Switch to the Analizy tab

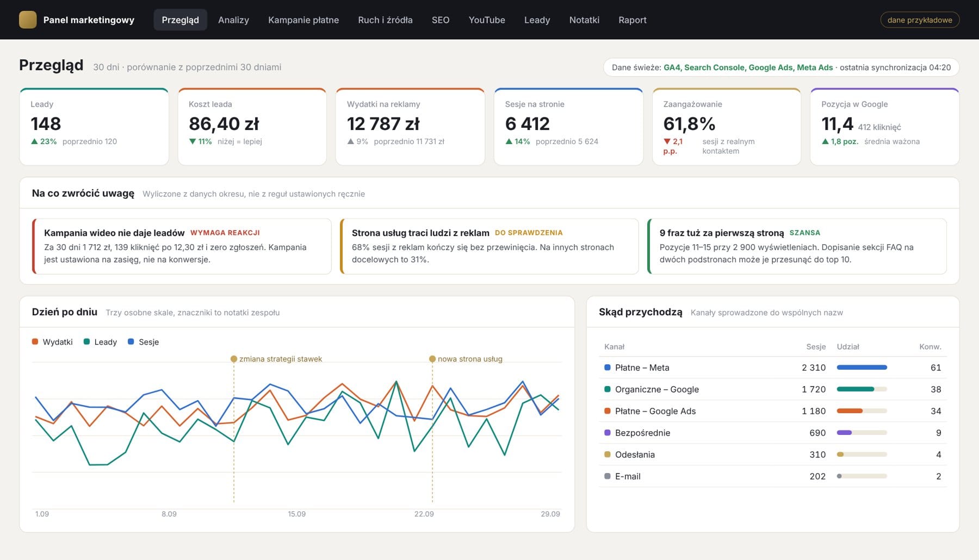click(233, 20)
